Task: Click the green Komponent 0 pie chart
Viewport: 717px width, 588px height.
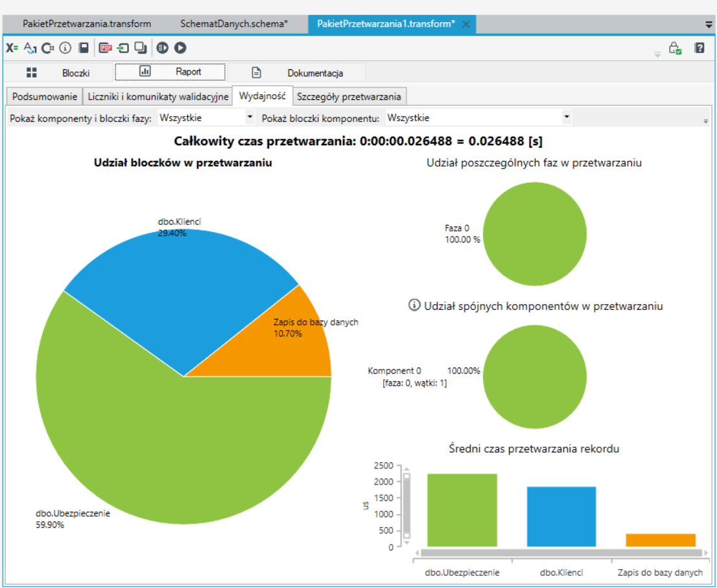Action: click(535, 377)
